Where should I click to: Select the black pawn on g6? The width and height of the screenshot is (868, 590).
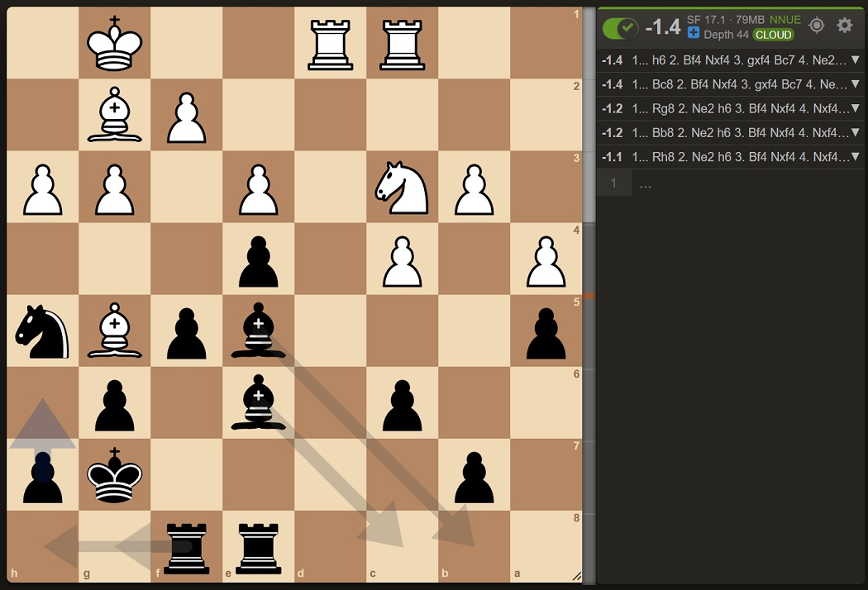click(x=115, y=406)
